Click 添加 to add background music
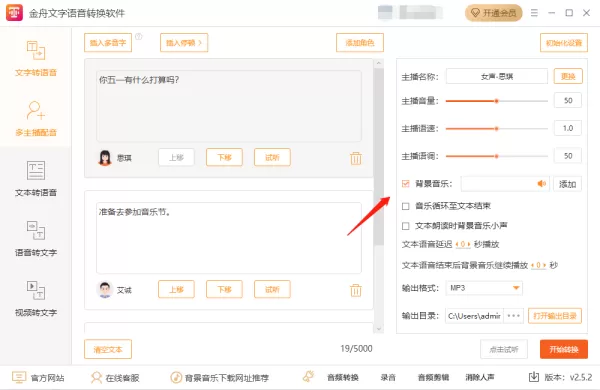 click(567, 184)
